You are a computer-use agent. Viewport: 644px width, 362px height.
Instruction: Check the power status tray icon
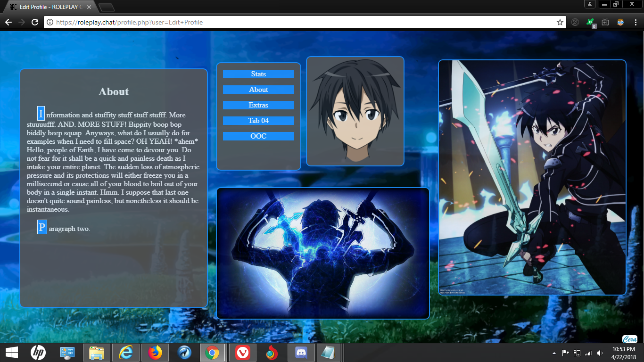[577, 353]
